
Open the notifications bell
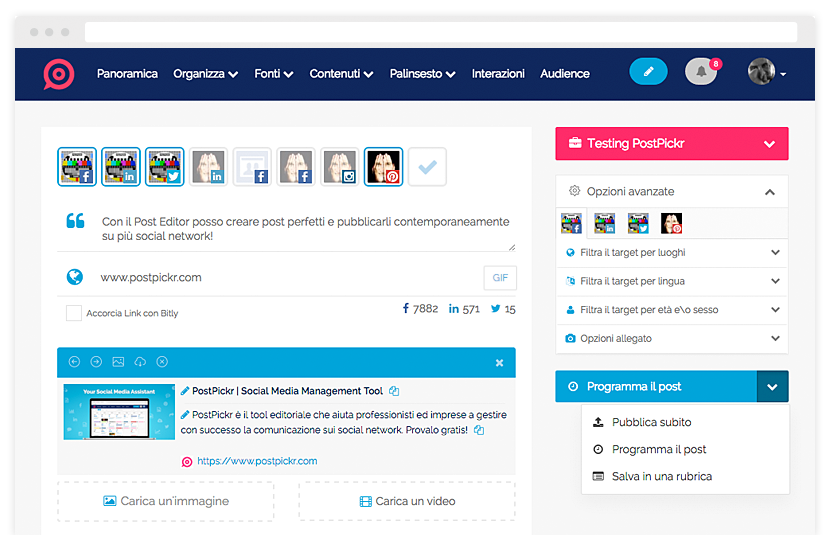701,71
